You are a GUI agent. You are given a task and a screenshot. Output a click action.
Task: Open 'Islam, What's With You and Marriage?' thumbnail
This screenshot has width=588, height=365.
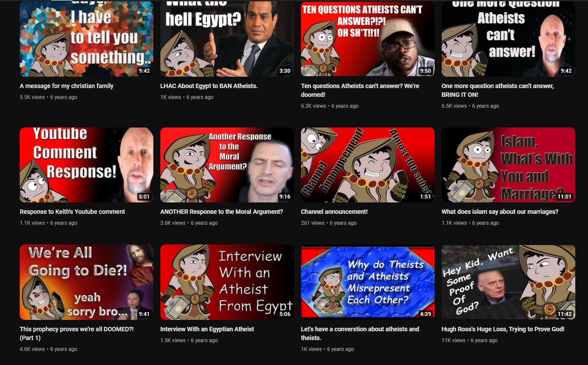508,165
